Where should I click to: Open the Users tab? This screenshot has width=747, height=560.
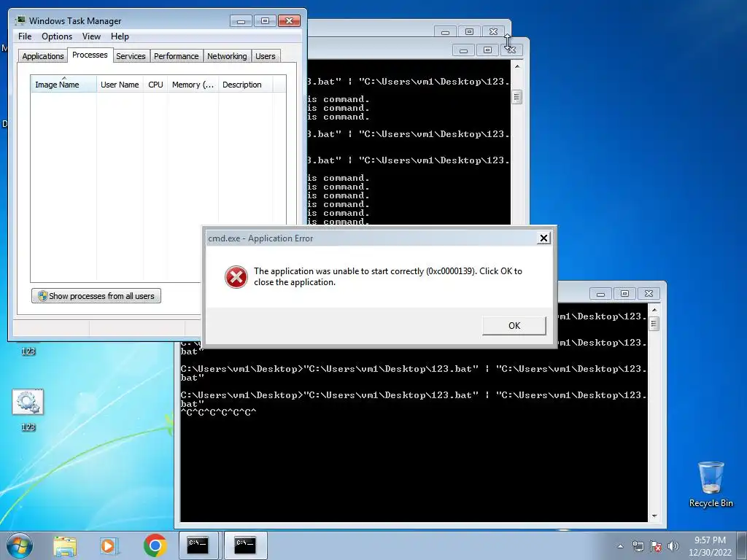[x=265, y=56]
